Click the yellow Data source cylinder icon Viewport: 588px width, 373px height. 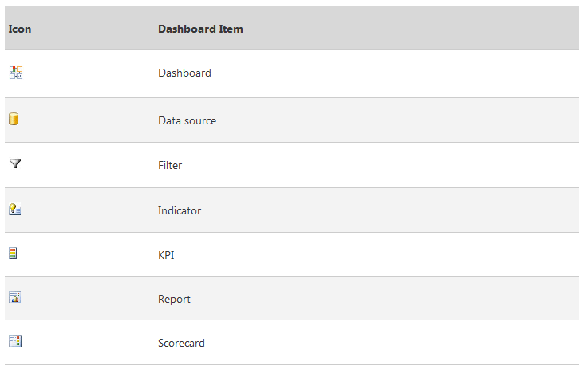[x=14, y=120]
